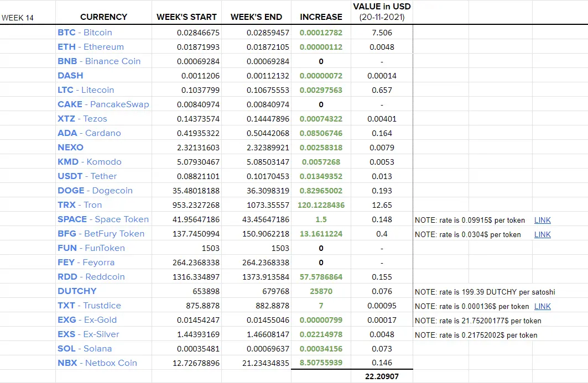Select the SPACE - Space Token cell
Image resolution: width=588 pixels, height=383 pixels.
tap(103, 219)
